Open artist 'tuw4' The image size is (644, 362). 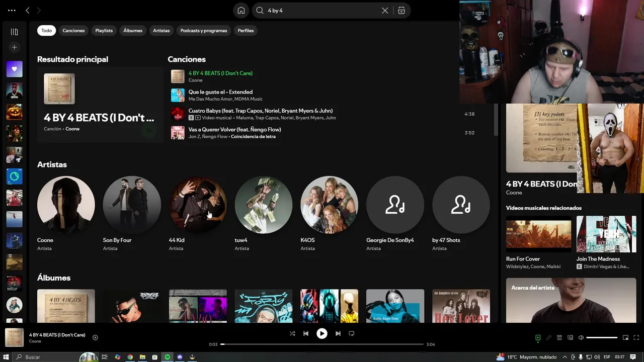[x=264, y=205]
